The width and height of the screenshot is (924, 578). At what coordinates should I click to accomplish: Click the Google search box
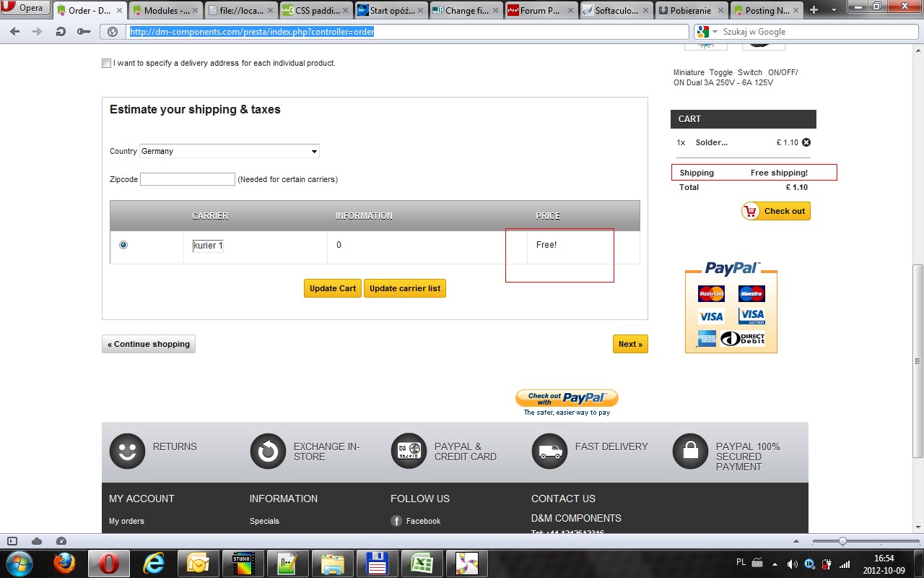pyautogui.click(x=818, y=32)
